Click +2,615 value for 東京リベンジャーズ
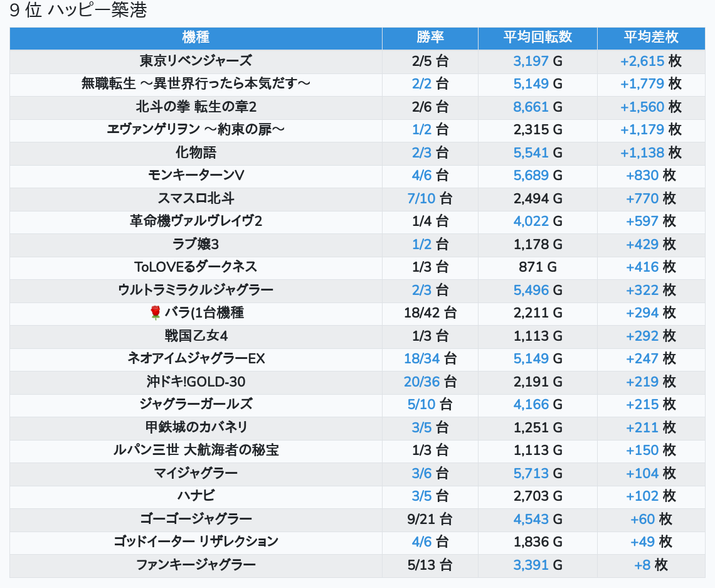The width and height of the screenshot is (715, 588). pyautogui.click(x=642, y=61)
